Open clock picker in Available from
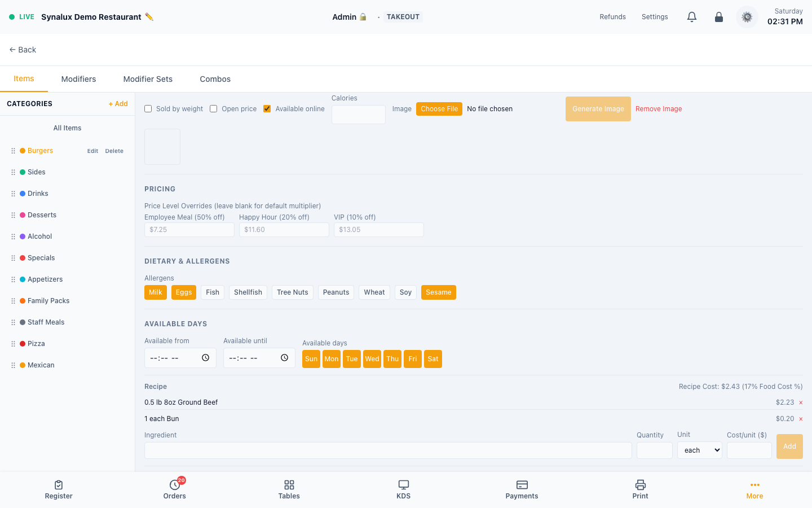 point(206,358)
